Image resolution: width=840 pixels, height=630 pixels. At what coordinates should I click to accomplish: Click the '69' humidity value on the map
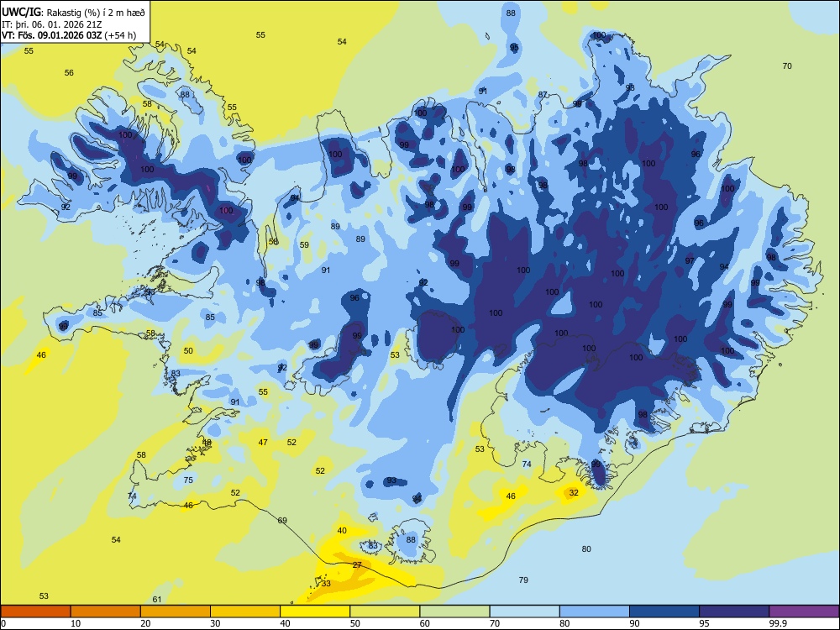(x=282, y=520)
